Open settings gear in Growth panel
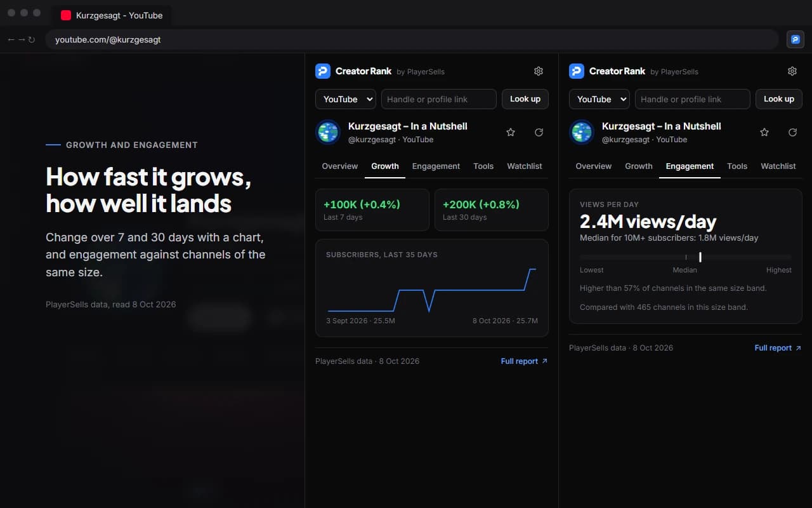The image size is (812, 508). pos(539,71)
